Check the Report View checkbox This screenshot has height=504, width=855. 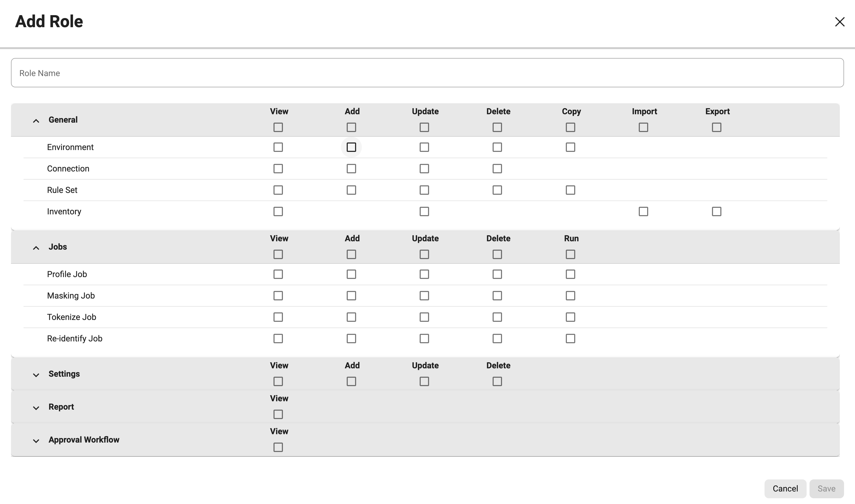pos(278,414)
